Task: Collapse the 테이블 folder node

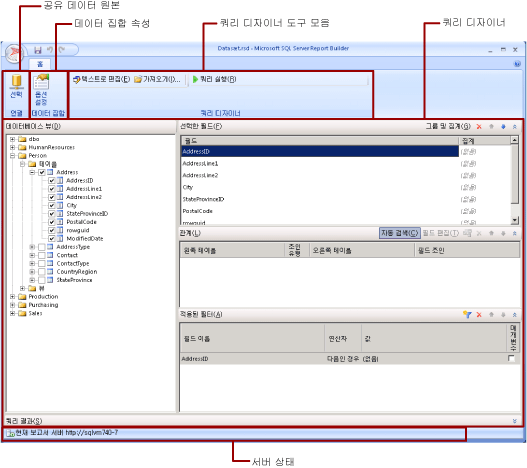Action: pos(23,164)
